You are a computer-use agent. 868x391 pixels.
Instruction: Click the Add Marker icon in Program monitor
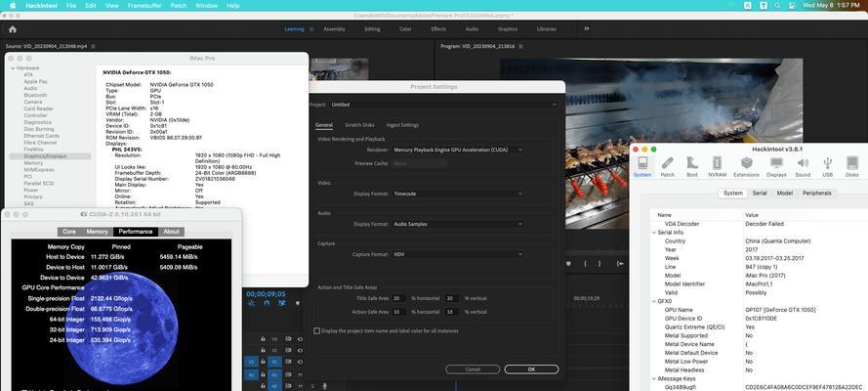568,264
